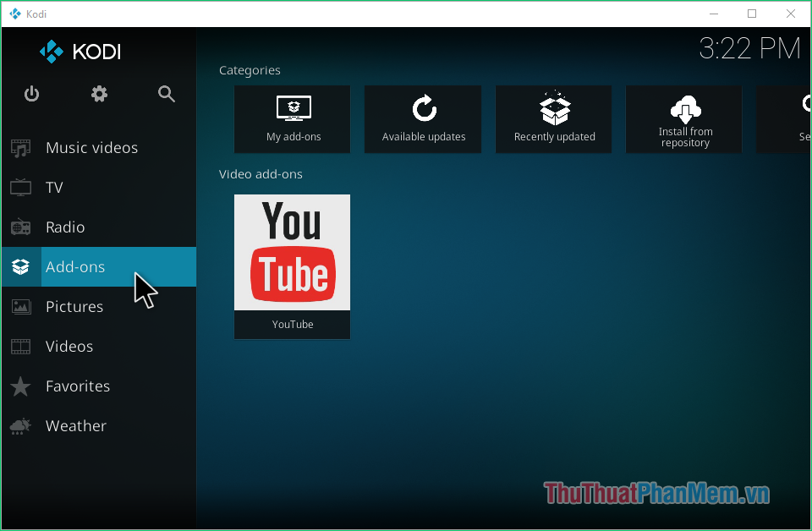
Task: Open the YouTube add-on thumbnail
Action: 292,254
